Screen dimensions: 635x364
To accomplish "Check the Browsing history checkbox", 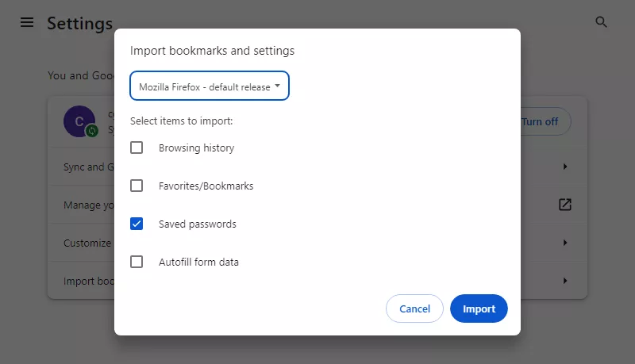I will pyautogui.click(x=137, y=148).
